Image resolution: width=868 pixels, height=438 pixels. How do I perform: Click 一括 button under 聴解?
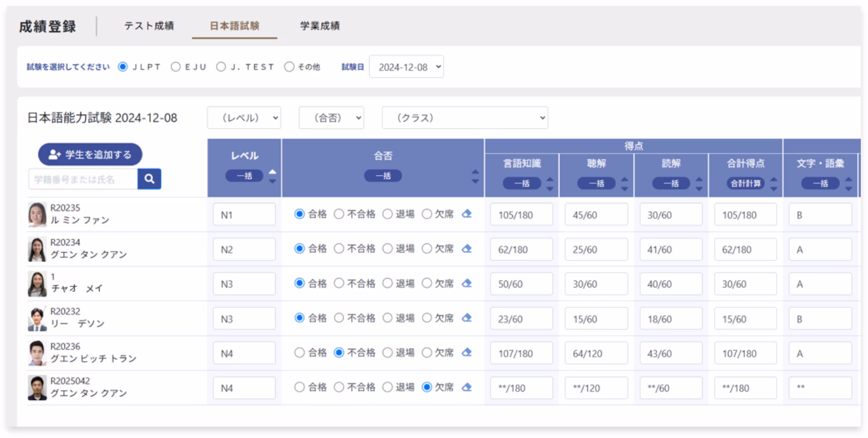click(x=596, y=184)
